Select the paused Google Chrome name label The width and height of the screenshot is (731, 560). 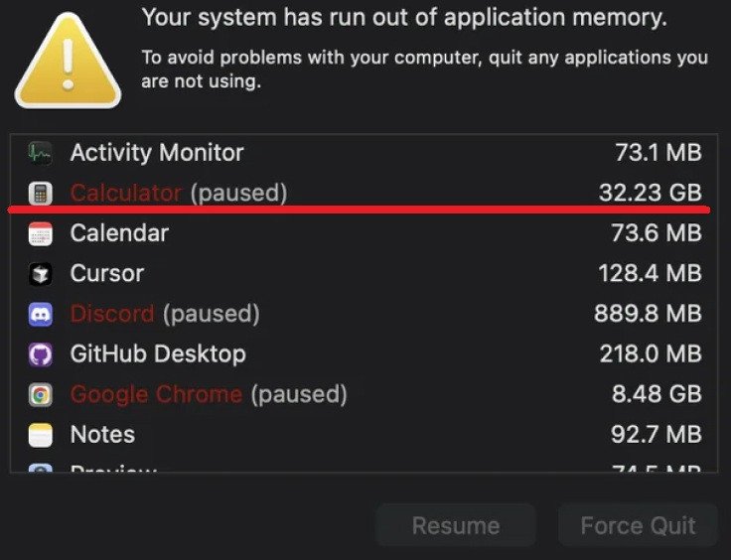tap(156, 394)
